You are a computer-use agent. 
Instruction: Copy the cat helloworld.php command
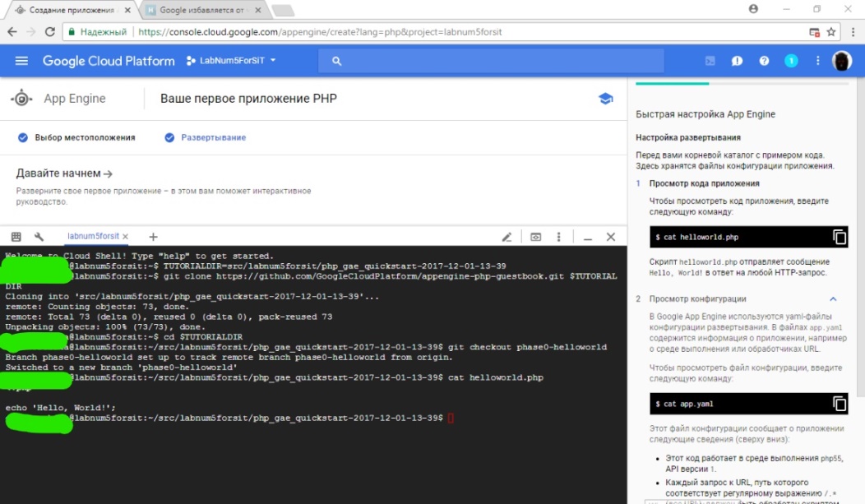click(839, 237)
